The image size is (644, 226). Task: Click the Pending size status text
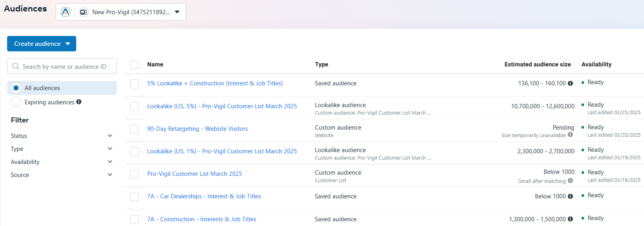coord(563,128)
